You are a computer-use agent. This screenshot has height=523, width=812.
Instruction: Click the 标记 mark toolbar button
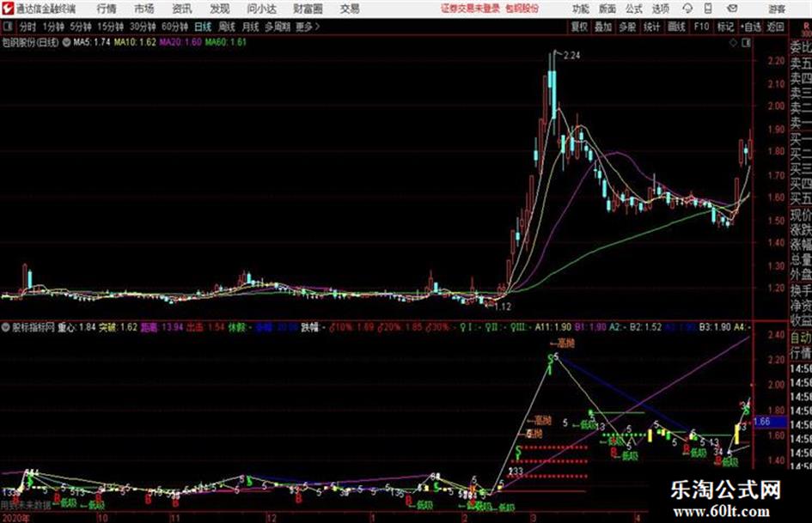point(725,27)
